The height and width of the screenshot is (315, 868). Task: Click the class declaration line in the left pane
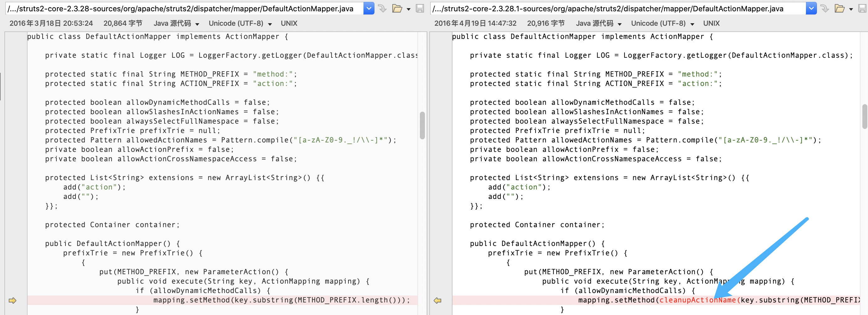tap(158, 36)
